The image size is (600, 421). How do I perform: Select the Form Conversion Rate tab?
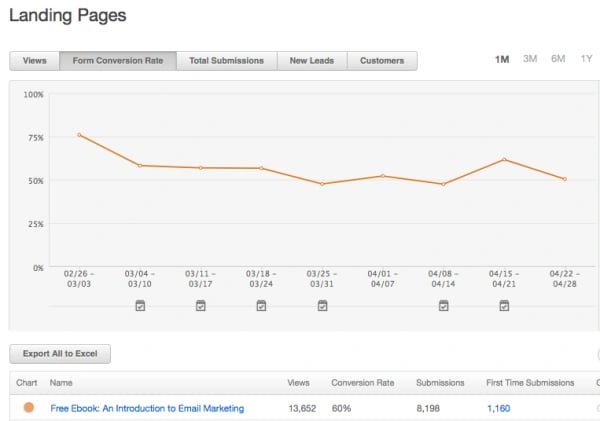pyautogui.click(x=118, y=61)
